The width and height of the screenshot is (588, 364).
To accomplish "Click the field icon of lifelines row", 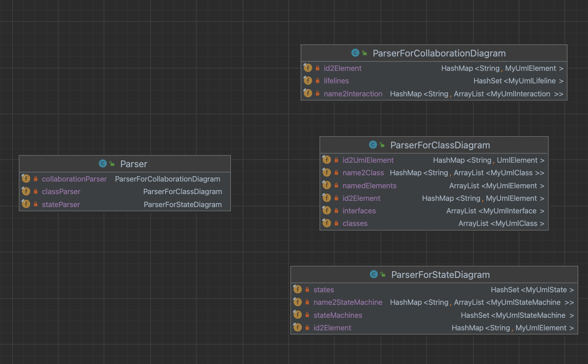I will pos(308,81).
